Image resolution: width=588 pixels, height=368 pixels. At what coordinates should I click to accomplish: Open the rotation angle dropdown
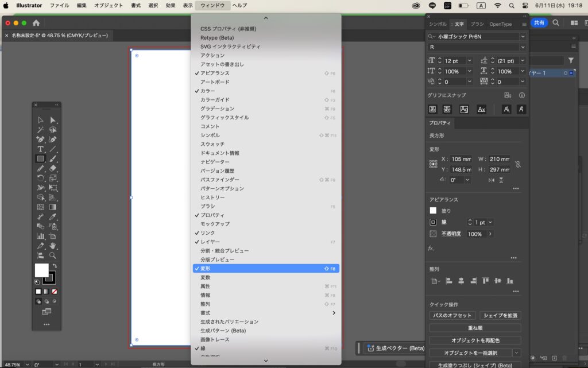(467, 180)
